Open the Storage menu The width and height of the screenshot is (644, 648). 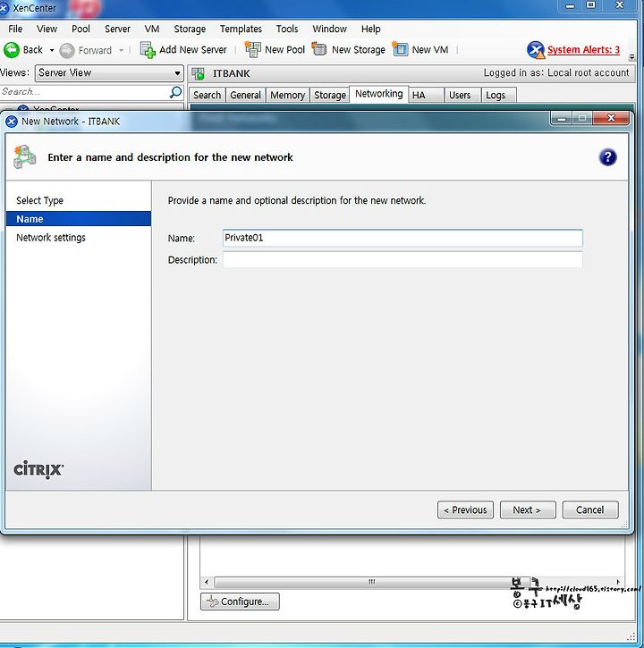[190, 29]
